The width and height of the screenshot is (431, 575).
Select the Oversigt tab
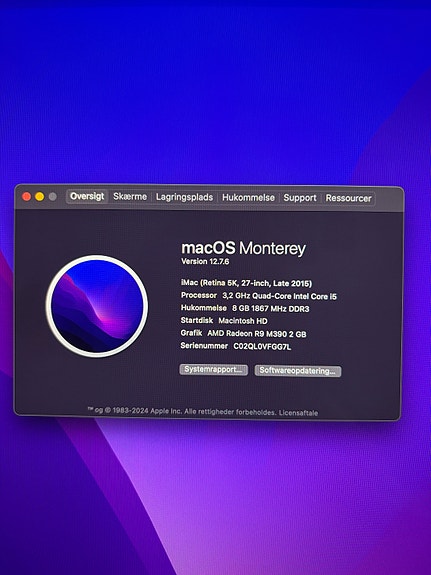(x=87, y=197)
